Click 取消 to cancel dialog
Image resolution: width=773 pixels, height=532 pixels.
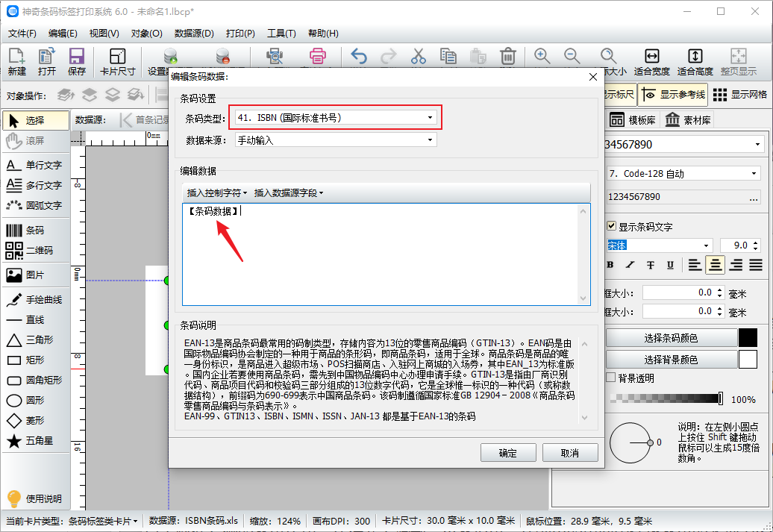click(570, 453)
